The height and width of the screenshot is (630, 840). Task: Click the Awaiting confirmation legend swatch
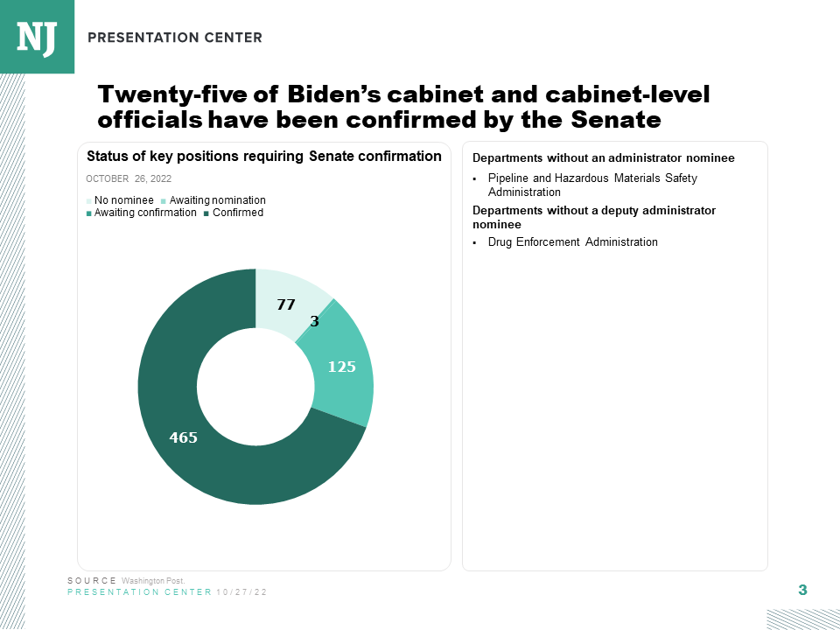[x=88, y=213]
